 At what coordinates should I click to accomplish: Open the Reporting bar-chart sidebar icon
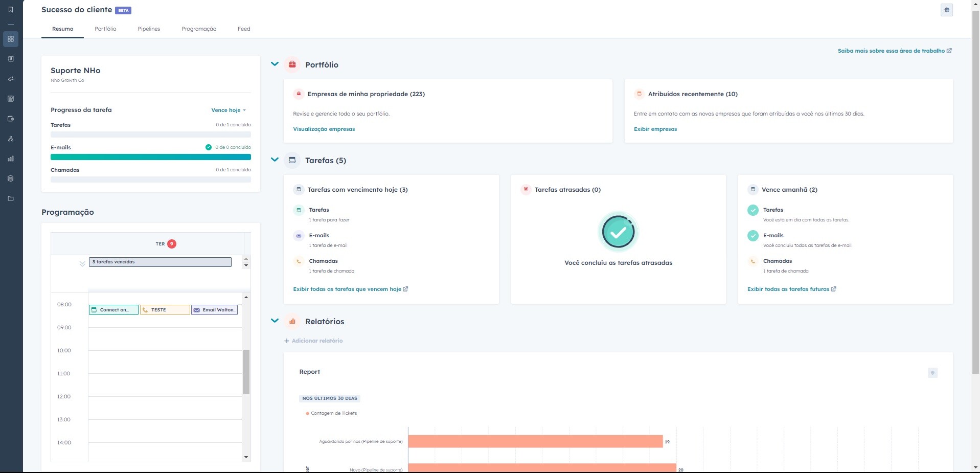11,159
